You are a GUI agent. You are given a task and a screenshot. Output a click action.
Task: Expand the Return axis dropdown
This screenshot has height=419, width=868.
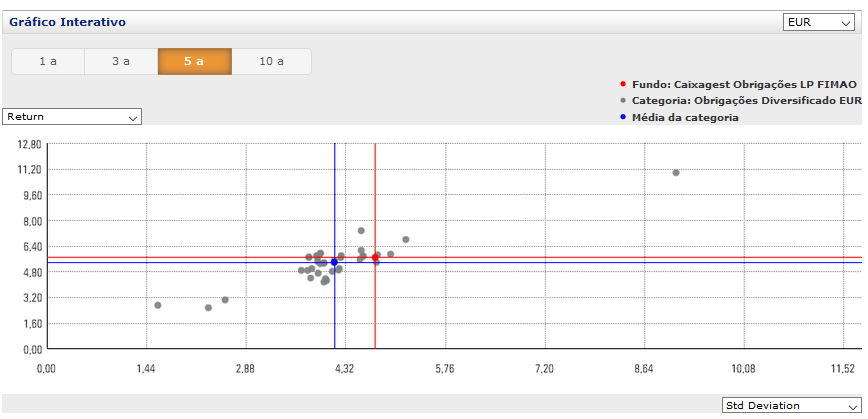tap(72, 117)
